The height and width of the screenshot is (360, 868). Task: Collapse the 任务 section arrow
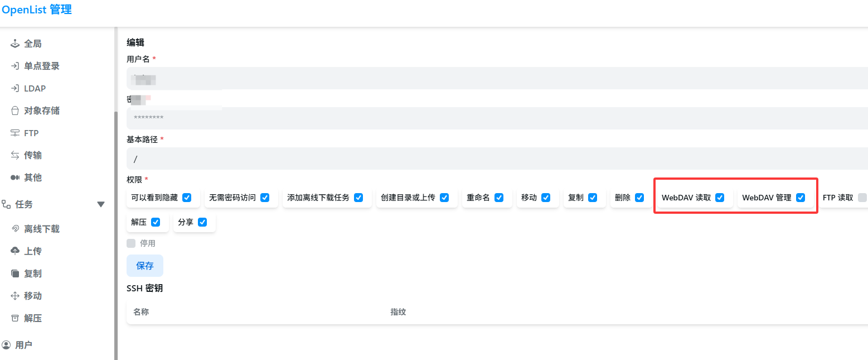(101, 204)
